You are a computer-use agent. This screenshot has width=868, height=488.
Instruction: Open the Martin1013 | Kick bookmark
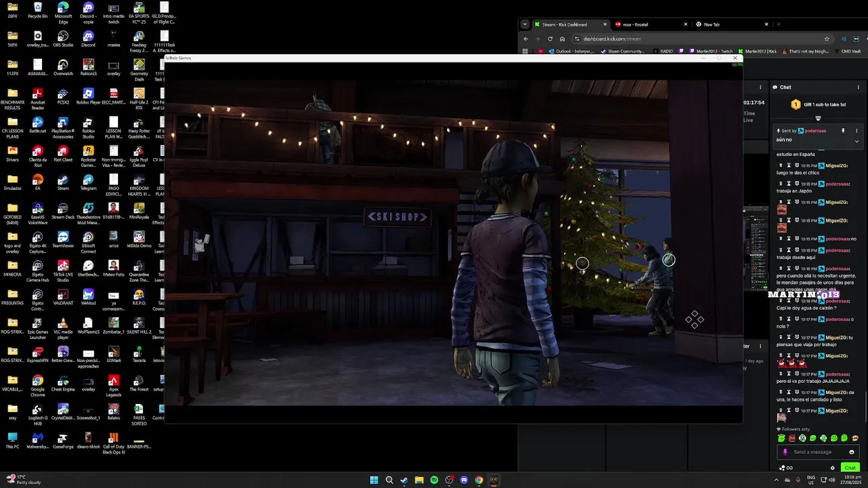pos(757,51)
